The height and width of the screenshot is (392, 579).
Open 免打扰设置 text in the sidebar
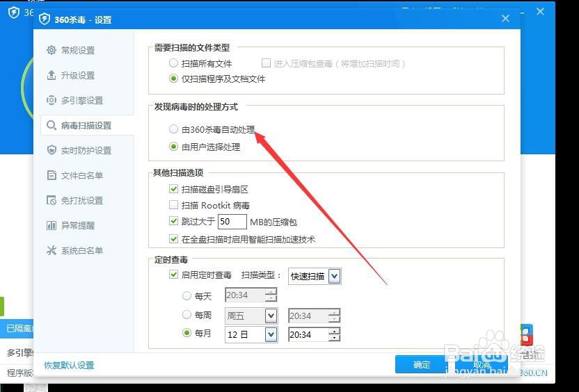(x=82, y=201)
